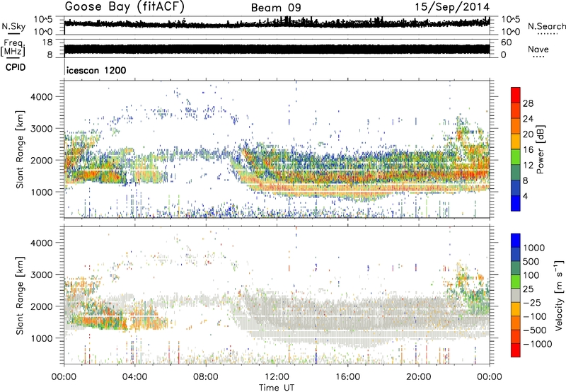Click the 'Nave' legend label
This screenshot has width=566, height=392.
pyautogui.click(x=538, y=49)
